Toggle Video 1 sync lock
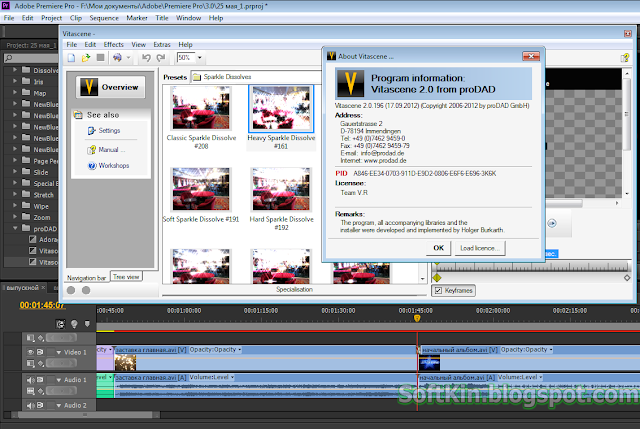The image size is (640, 429). (x=40, y=352)
